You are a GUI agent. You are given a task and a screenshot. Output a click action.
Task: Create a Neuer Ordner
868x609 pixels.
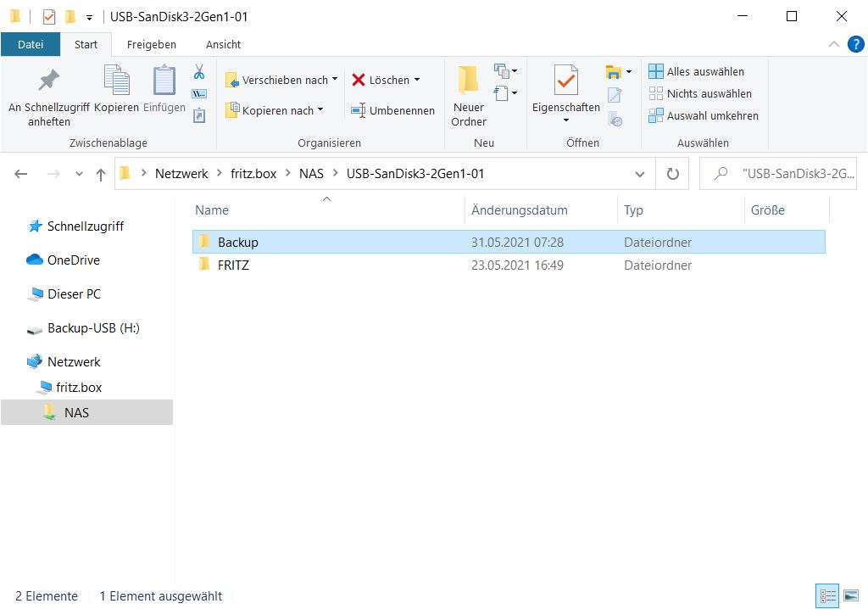click(x=469, y=95)
